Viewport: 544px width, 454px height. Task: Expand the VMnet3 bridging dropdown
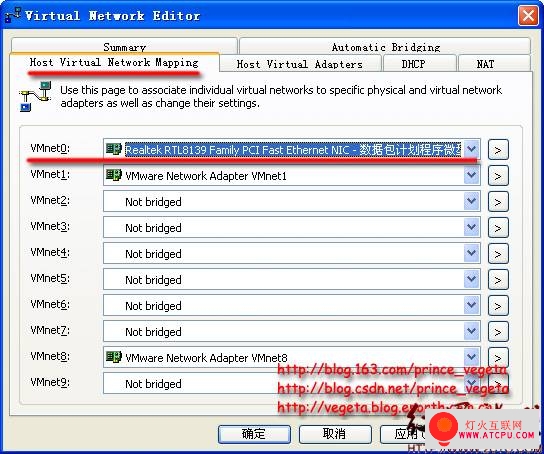click(471, 228)
